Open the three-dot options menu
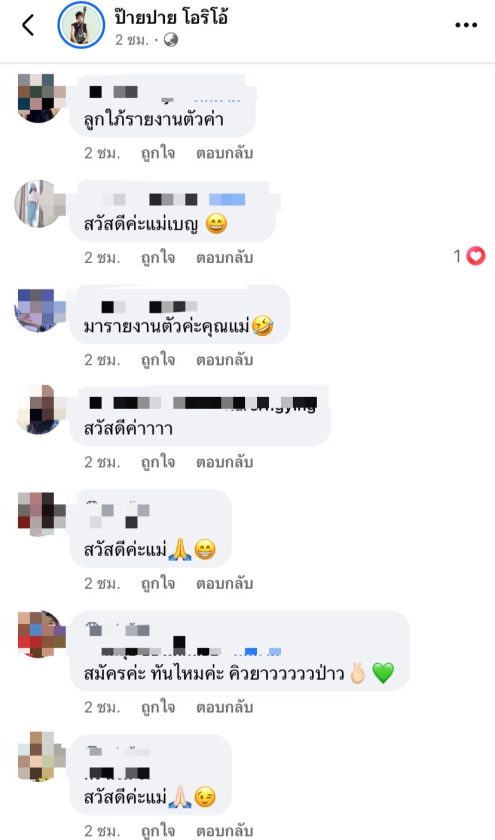Screen dimensions: 495x840 pos(466,25)
